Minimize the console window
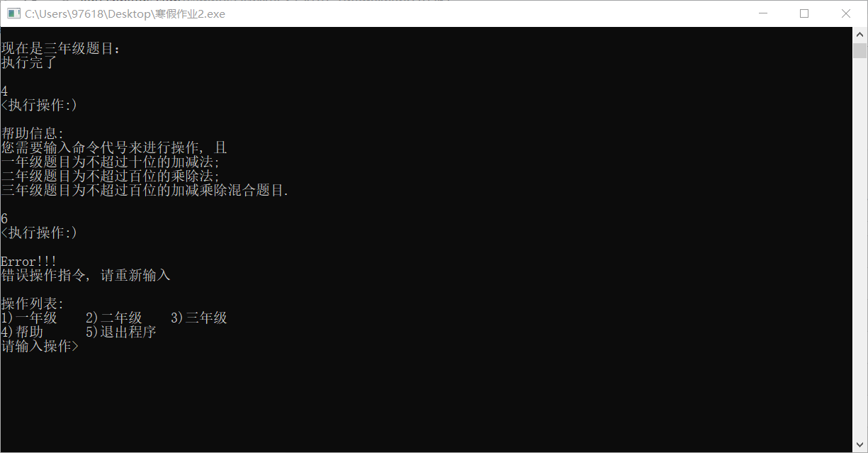This screenshot has height=453, width=868. point(763,13)
